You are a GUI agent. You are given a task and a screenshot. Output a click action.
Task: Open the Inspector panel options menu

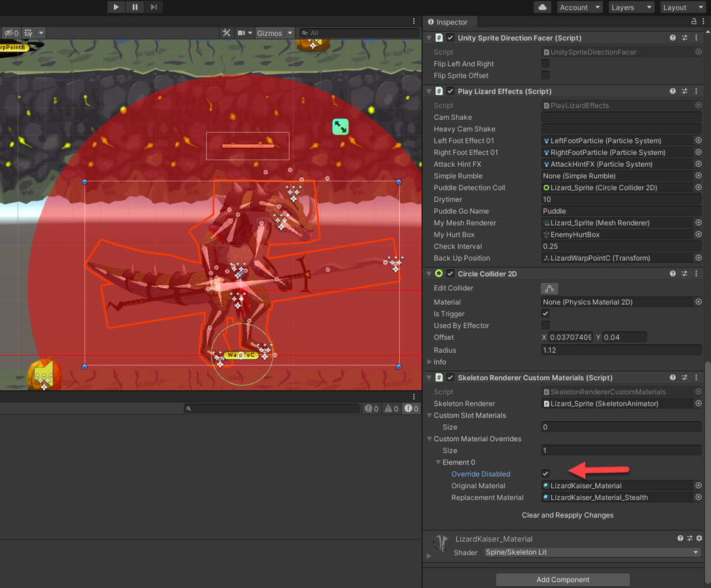coord(704,21)
